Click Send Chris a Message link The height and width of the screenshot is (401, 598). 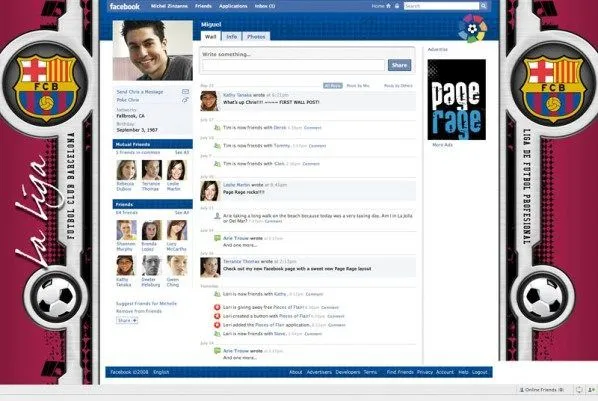pos(140,92)
